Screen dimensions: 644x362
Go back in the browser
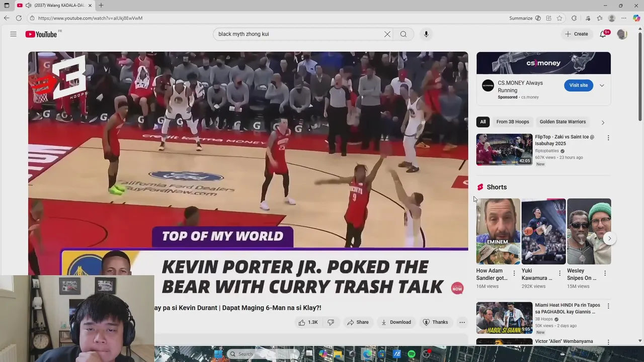7,18
